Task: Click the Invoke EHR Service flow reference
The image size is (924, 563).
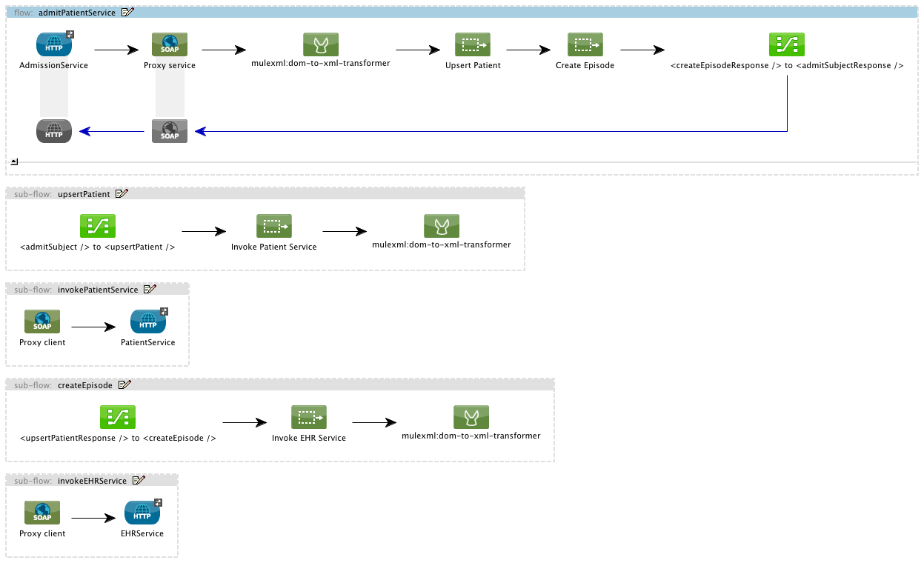Action: pos(309,416)
